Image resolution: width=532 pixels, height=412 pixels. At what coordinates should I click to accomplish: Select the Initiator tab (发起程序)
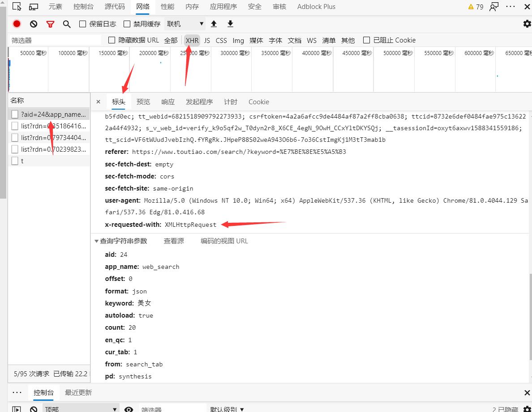pos(199,102)
